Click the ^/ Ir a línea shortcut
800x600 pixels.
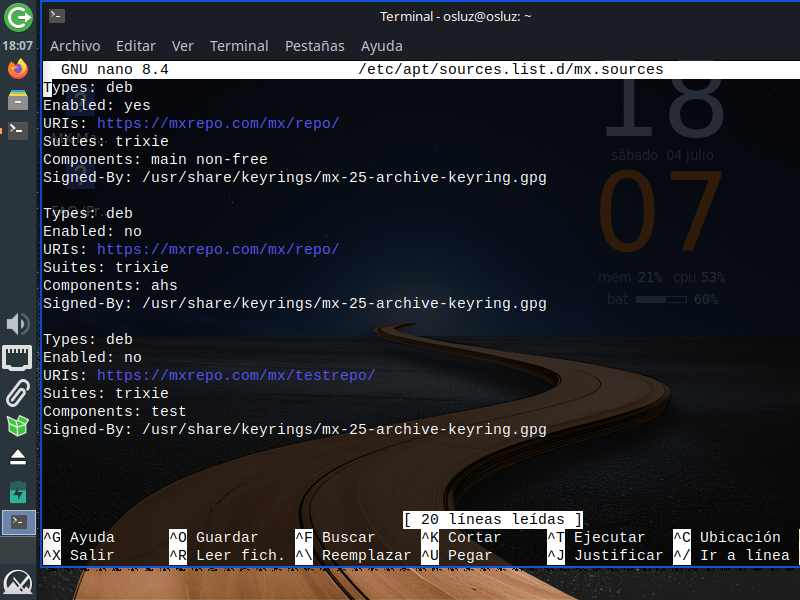pos(732,555)
